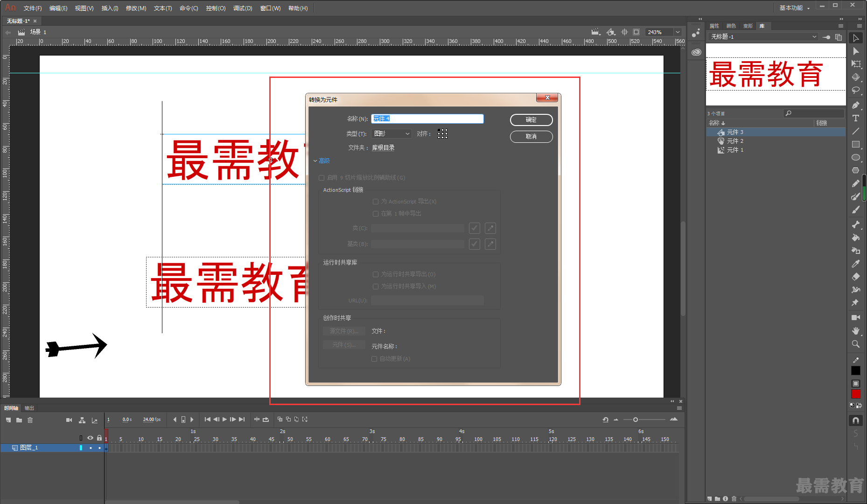Check Export for ActionScript
The image size is (867, 504).
[x=376, y=202]
